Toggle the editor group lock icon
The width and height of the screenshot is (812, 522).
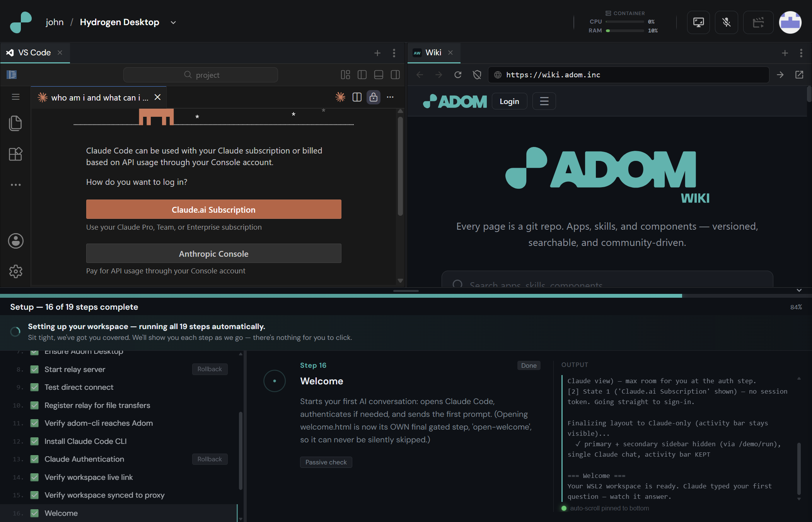click(374, 97)
